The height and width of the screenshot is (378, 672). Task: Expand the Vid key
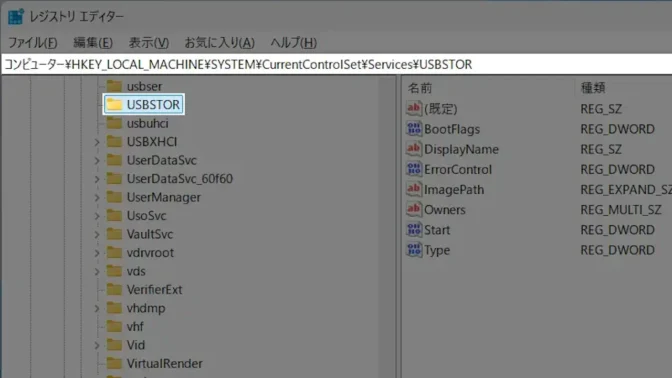(x=97, y=345)
